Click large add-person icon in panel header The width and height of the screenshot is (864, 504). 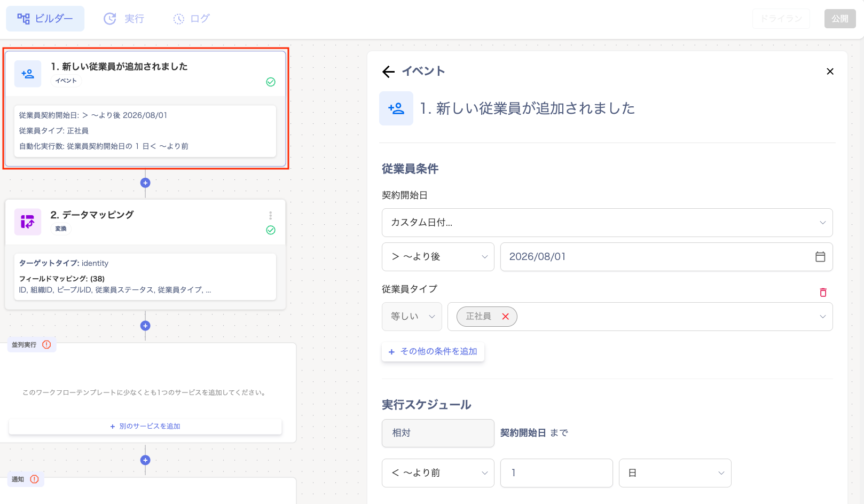click(x=396, y=108)
